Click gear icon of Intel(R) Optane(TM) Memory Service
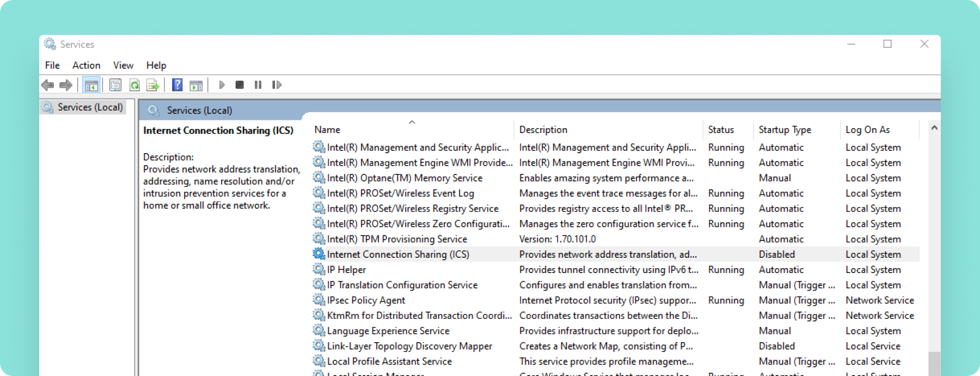 (x=319, y=177)
